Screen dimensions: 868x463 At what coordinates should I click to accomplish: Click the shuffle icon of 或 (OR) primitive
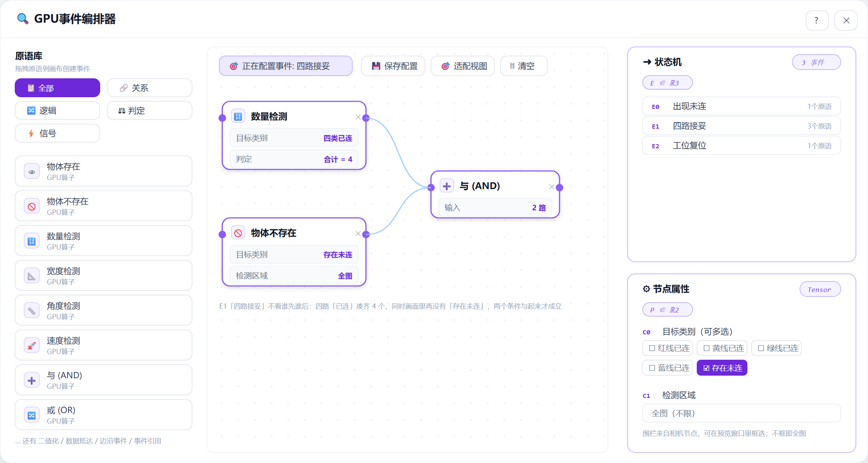(x=32, y=415)
